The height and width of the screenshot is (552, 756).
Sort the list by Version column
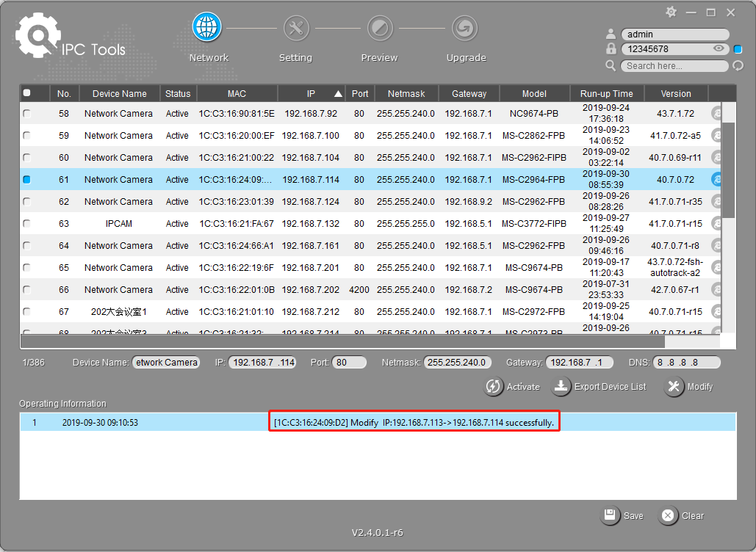[675, 94]
